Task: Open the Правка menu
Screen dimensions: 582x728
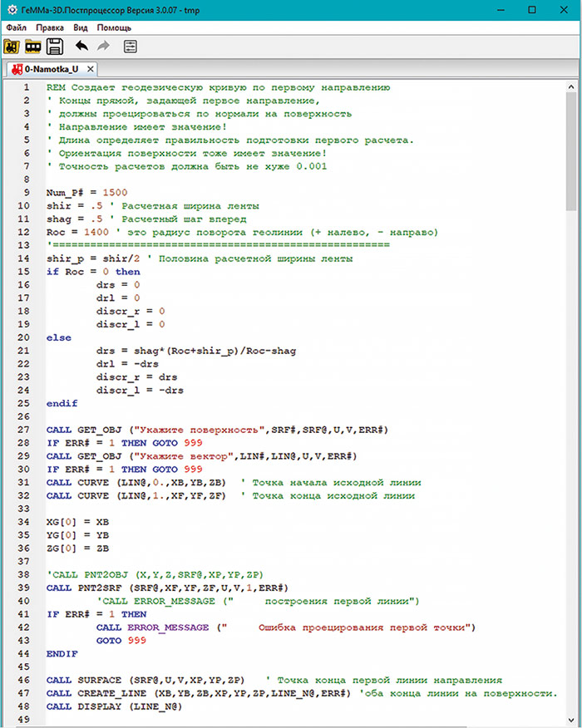Action: pyautogui.click(x=50, y=28)
